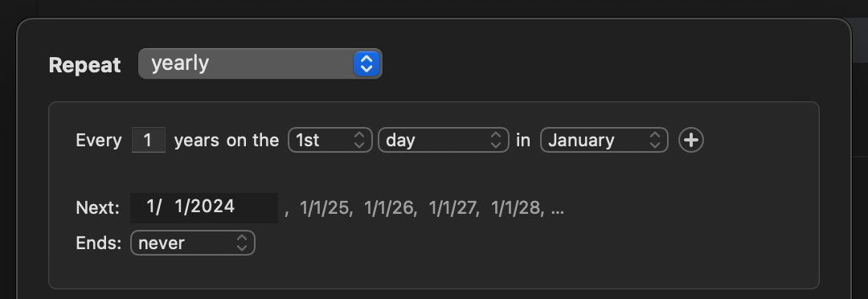Screen dimensions: 868x299
Task: Click the 1/1/26 upcoming date preview
Action: coord(389,208)
